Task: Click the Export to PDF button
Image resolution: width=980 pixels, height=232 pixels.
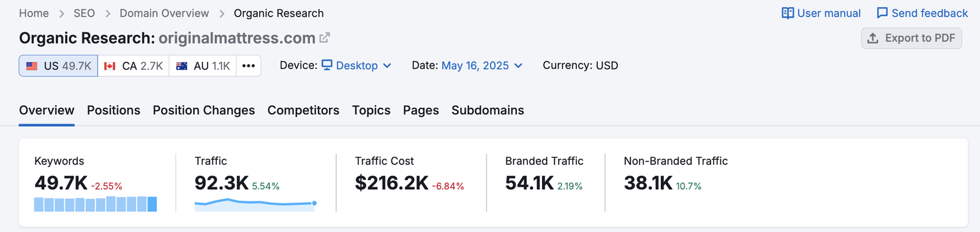Action: 911,38
